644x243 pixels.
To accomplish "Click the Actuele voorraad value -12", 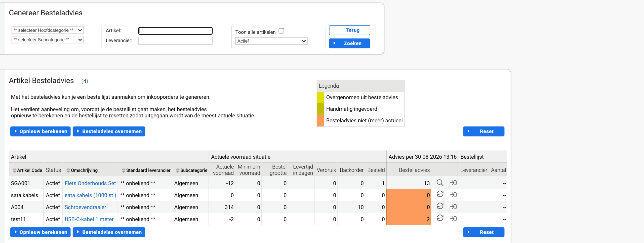I will coord(230,183).
